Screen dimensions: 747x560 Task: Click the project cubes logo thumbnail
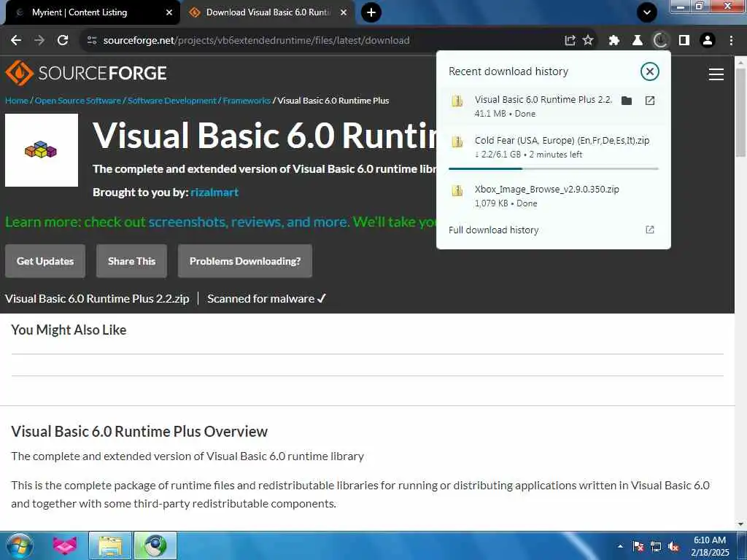42,150
